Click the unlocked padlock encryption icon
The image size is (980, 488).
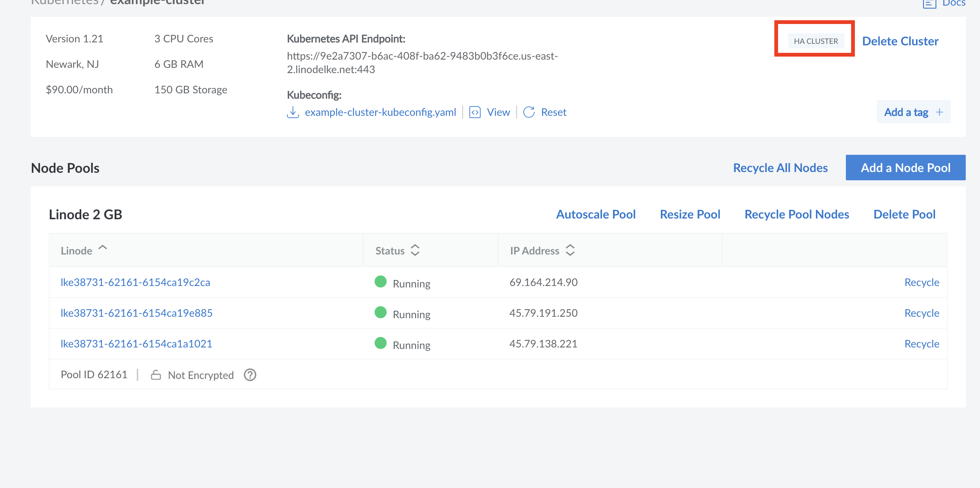[x=155, y=375]
